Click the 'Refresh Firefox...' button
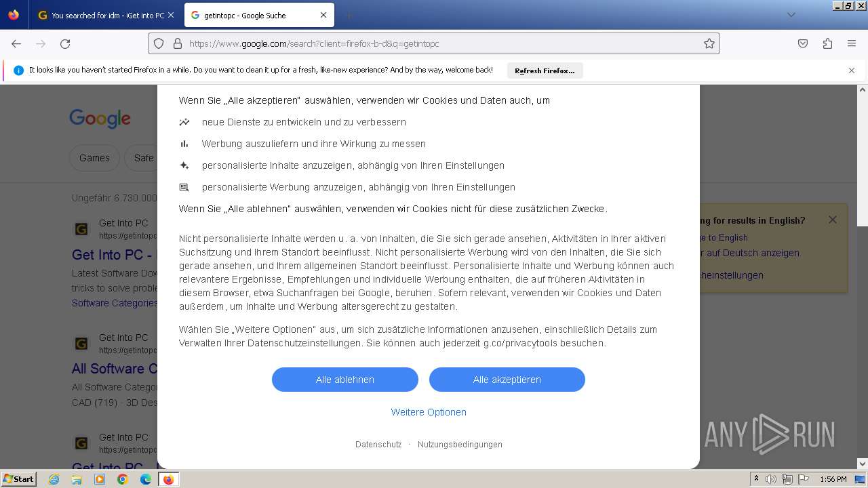 click(545, 70)
